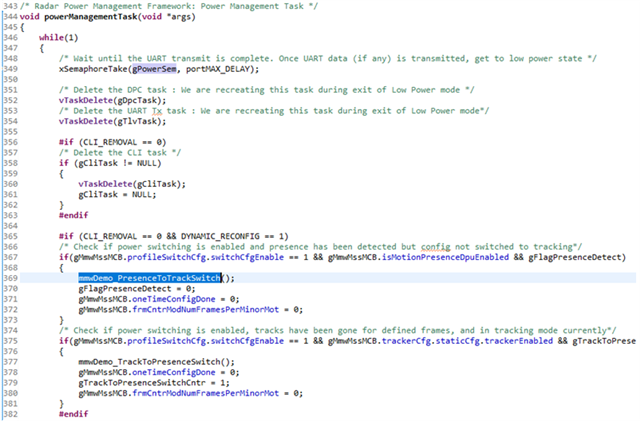
Task: Select line number 349 in gutter
Action: 10,69
